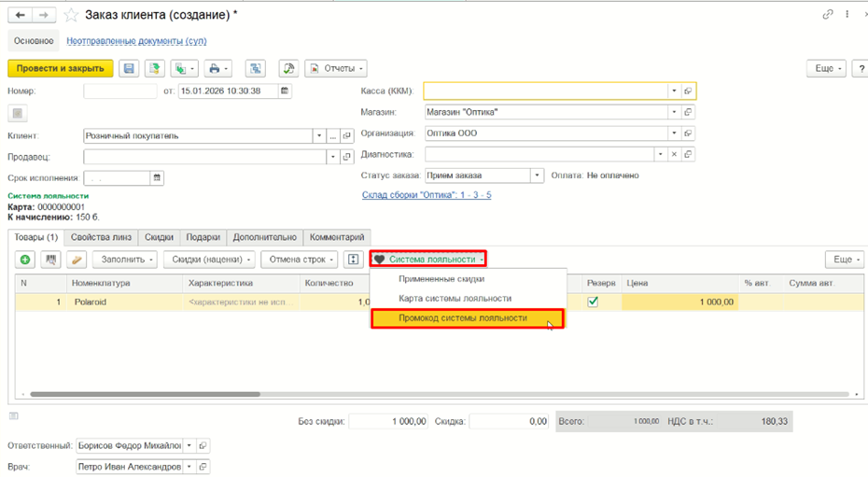
Task: Click the barcode scanner icon in the goods toolbar
Action: (51, 260)
